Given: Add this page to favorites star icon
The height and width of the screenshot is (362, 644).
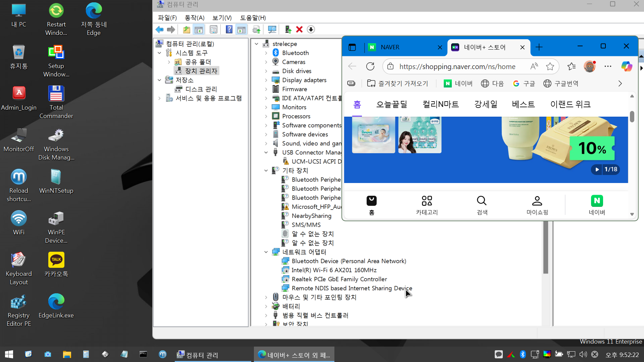Looking at the screenshot, I should tap(550, 66).
